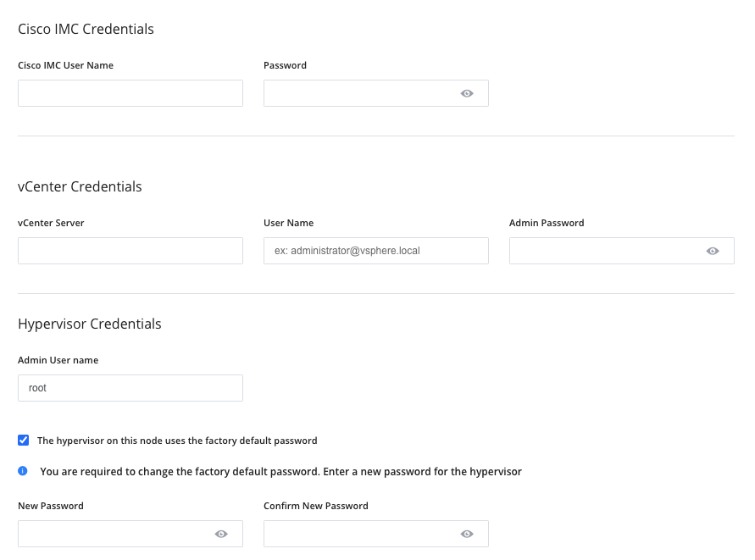Screen dimensions: 755x560
Task: Click the blue info icon beside password notice
Action: tap(23, 471)
